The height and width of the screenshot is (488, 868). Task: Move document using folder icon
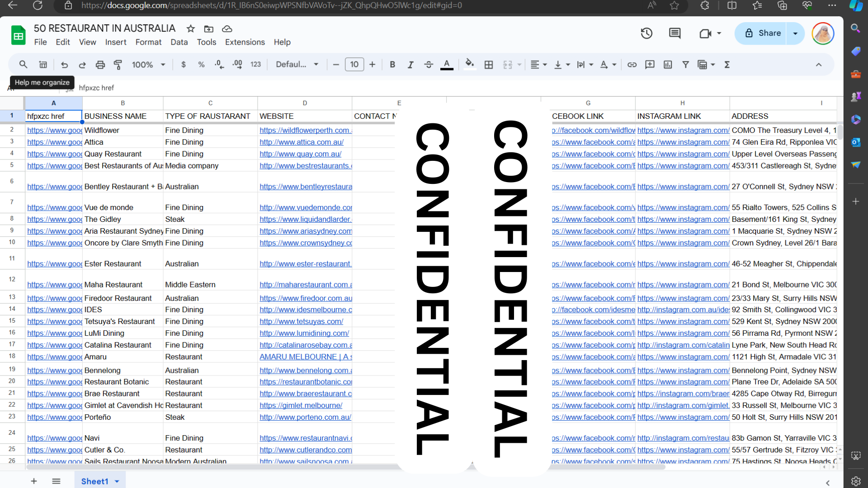click(209, 29)
